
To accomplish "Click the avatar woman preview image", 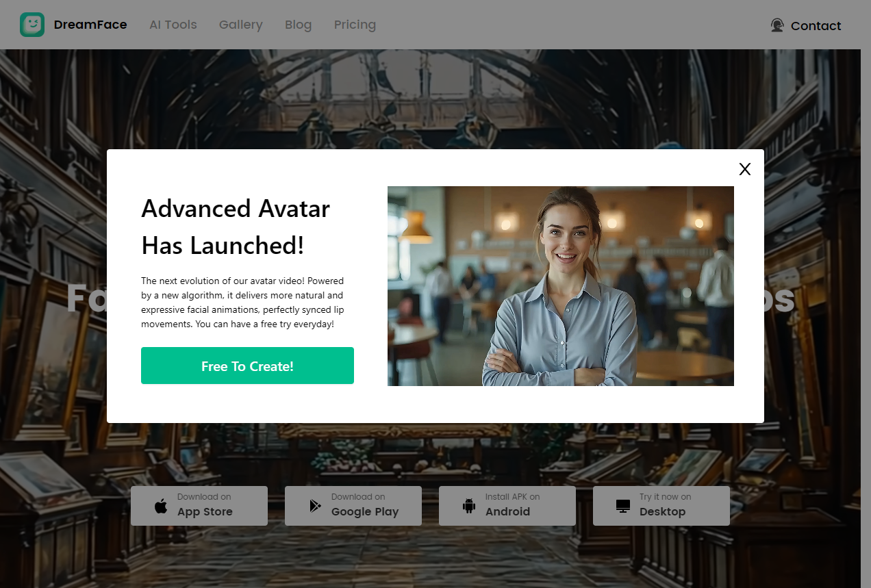I will click(561, 286).
